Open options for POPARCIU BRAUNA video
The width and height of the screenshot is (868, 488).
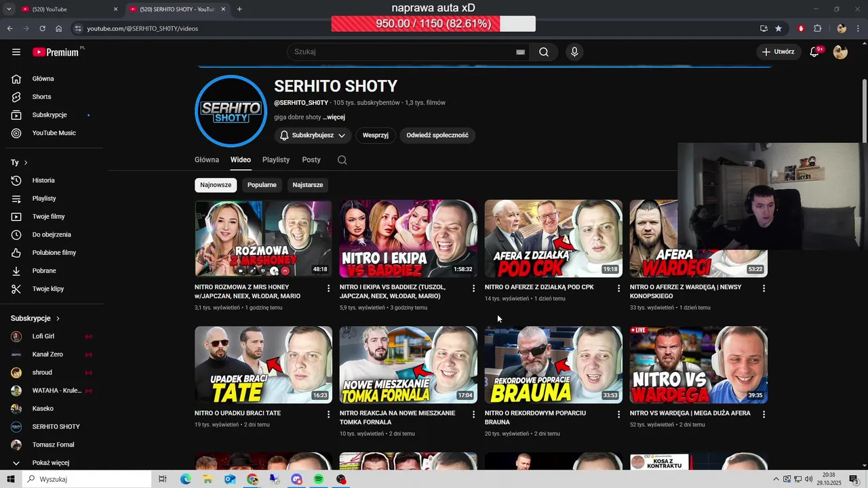[x=618, y=414]
